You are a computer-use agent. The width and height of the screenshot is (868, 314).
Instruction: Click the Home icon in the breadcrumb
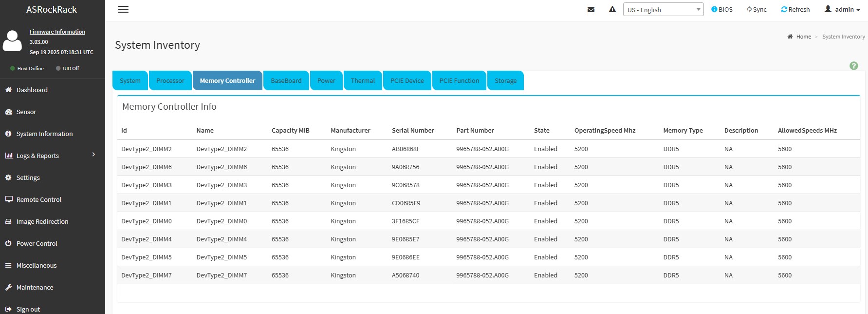(x=790, y=37)
